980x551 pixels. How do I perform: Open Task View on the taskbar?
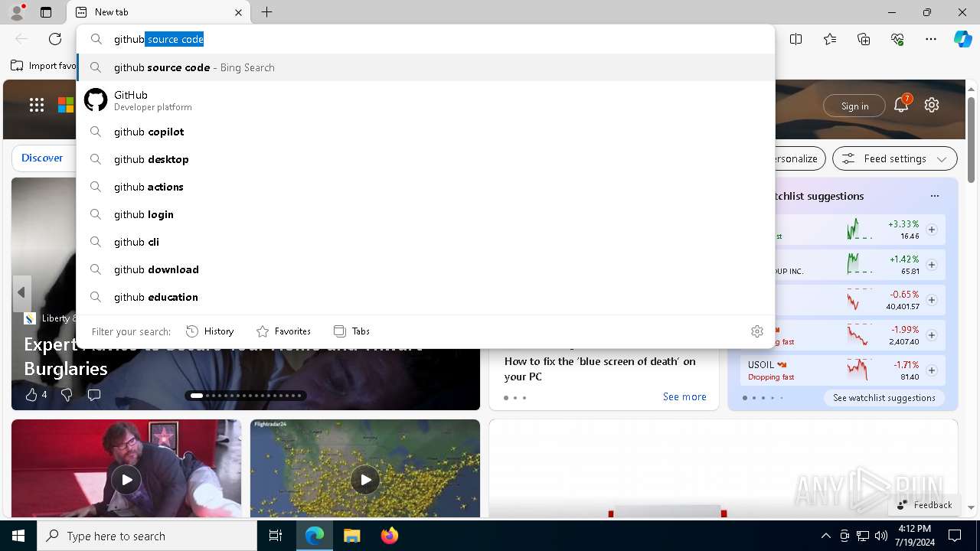(276, 536)
